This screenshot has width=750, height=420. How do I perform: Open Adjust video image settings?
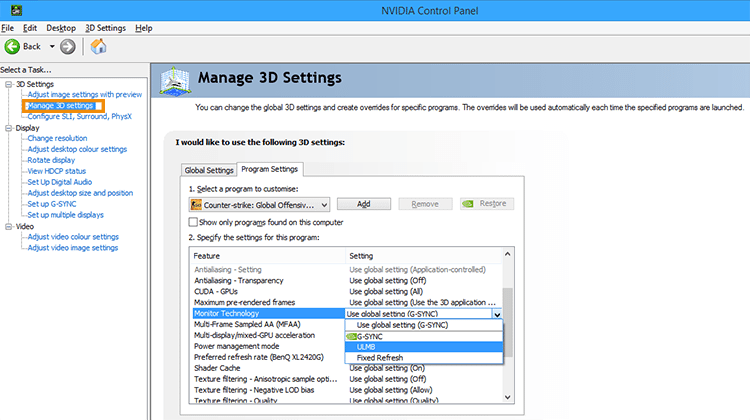click(73, 248)
